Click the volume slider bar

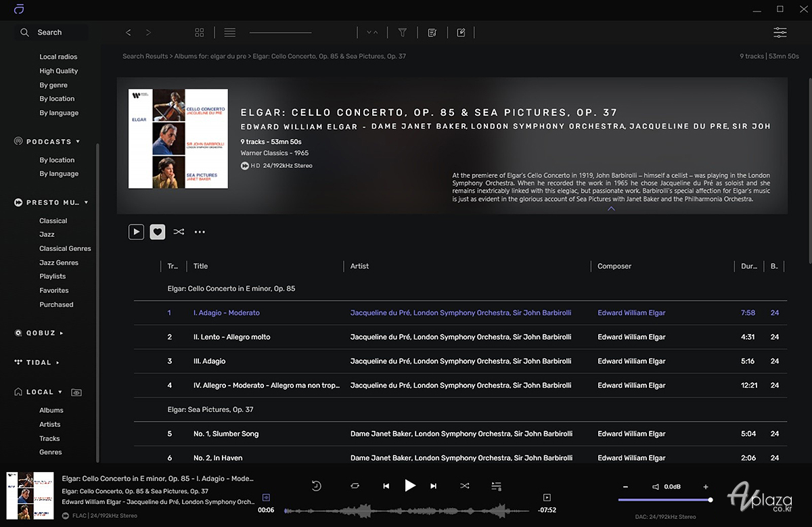(x=664, y=500)
